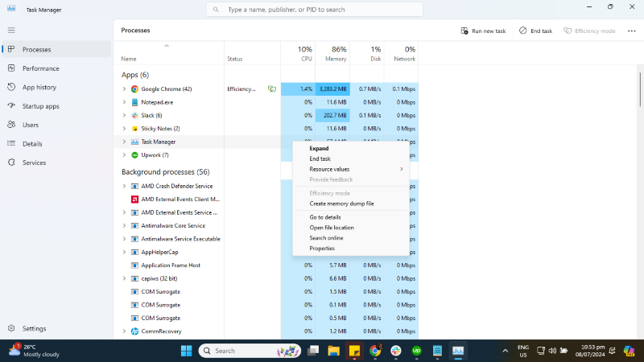
Task: Click Startup apps icon in sidebar
Action: (11, 106)
